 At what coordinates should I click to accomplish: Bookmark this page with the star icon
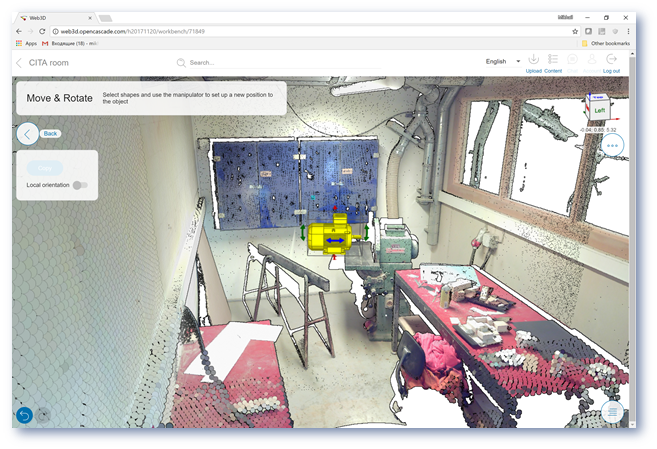point(574,31)
